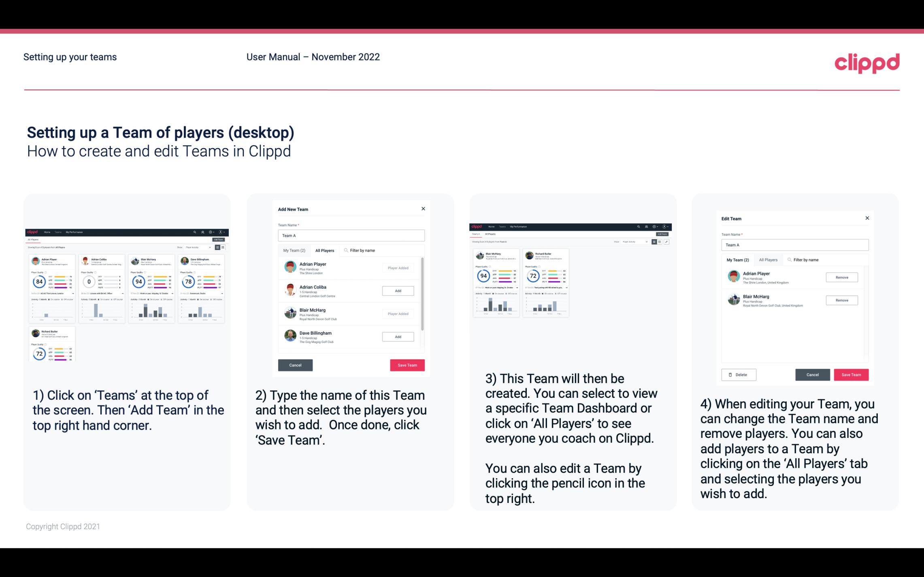
Task: Click the grid view icon on team dashboard
Action: tap(654, 242)
